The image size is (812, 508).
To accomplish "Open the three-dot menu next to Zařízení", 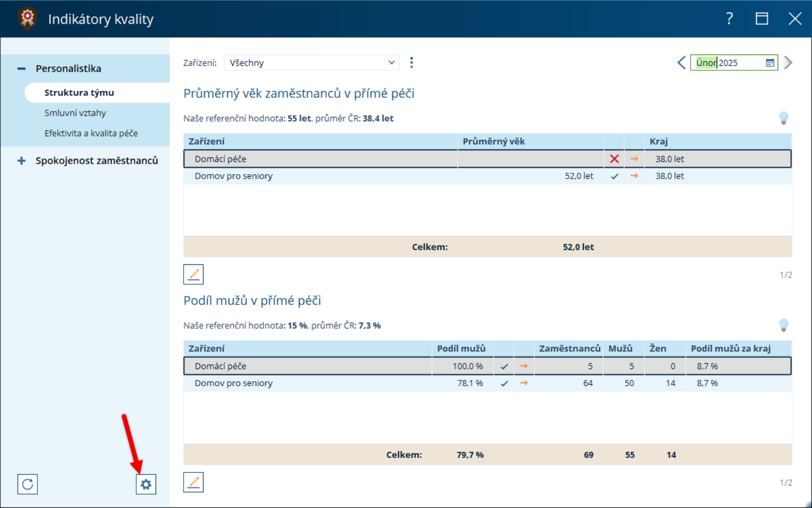I will pos(411,63).
